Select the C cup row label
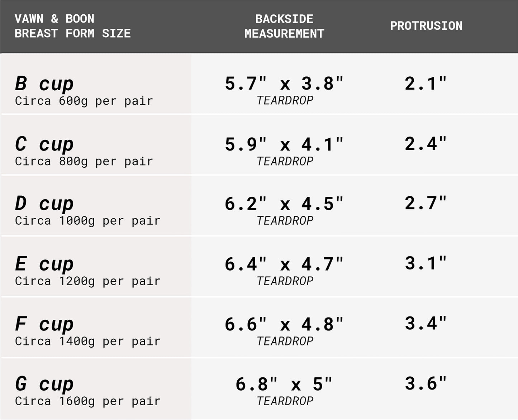The height and width of the screenshot is (420, 518). coord(44,144)
